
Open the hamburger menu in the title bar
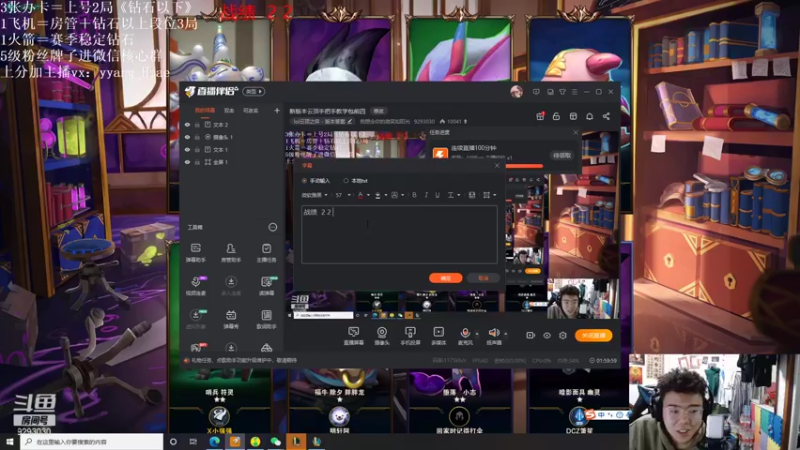tap(574, 92)
